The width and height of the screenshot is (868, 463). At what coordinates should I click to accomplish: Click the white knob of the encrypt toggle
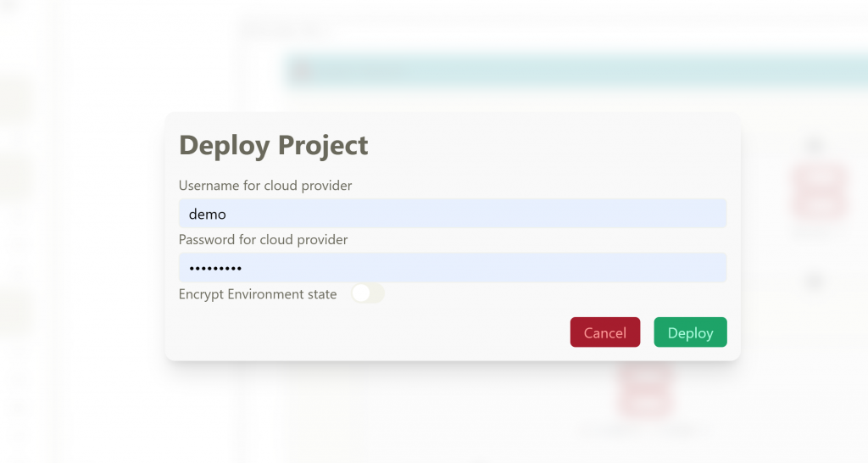(x=361, y=293)
